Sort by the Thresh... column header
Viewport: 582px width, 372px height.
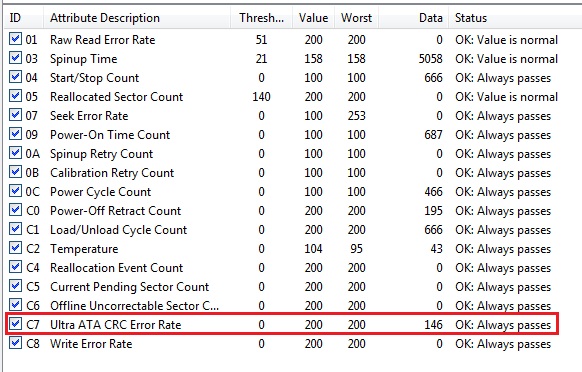pos(261,18)
